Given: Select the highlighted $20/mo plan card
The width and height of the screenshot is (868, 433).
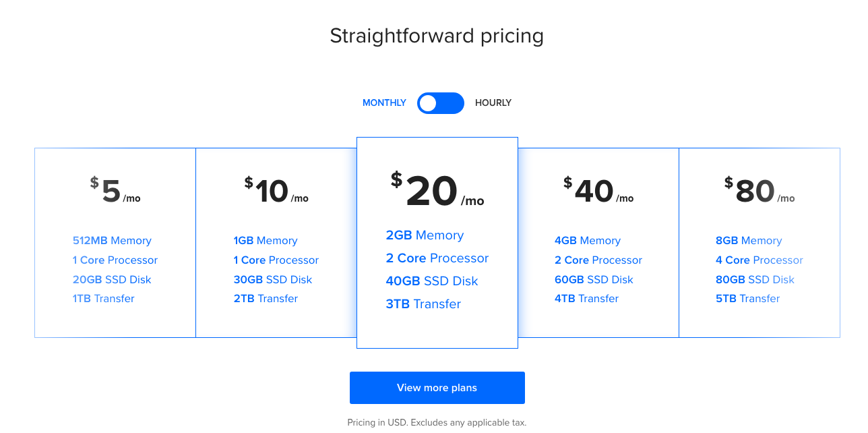Looking at the screenshot, I should point(437,243).
